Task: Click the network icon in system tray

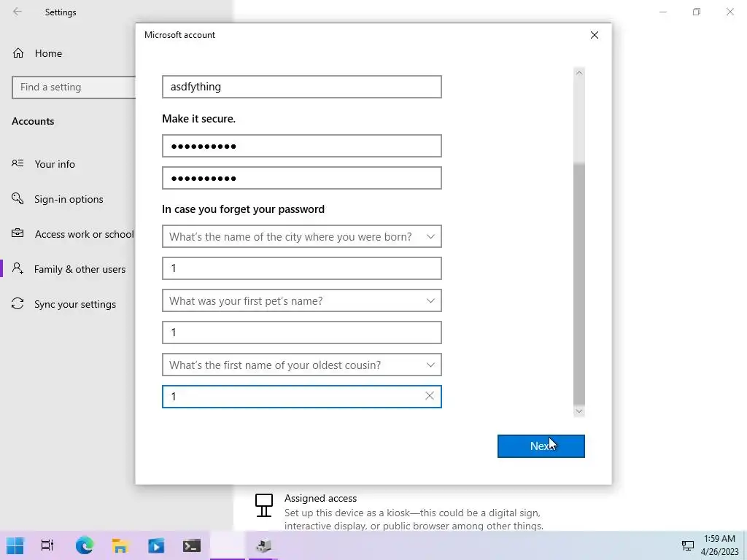Action: 687,545
